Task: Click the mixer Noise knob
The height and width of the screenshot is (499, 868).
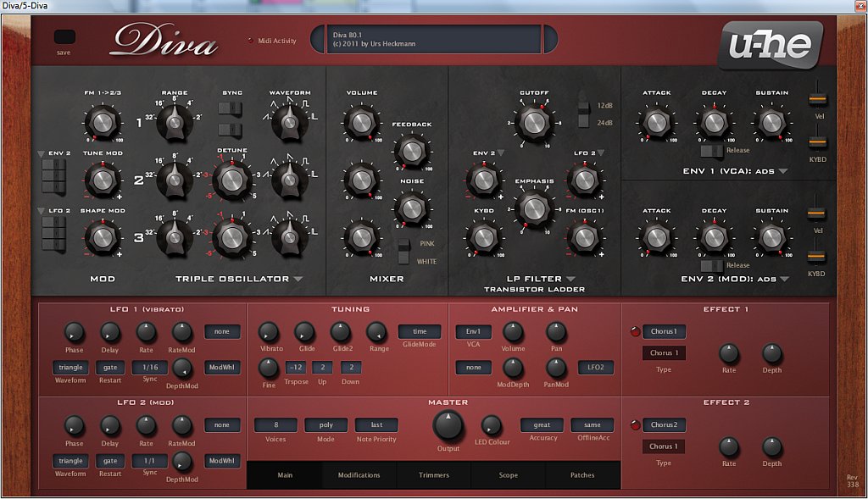Action: [411, 208]
